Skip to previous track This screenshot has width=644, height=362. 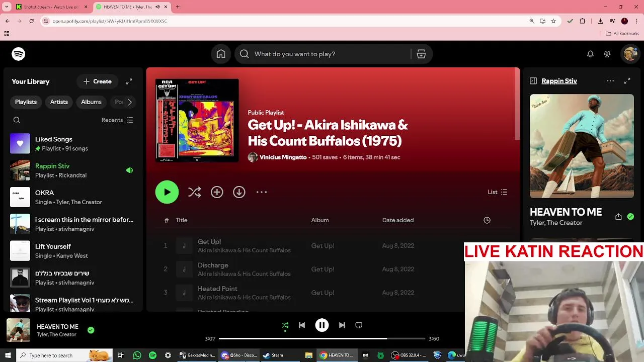pos(302,325)
